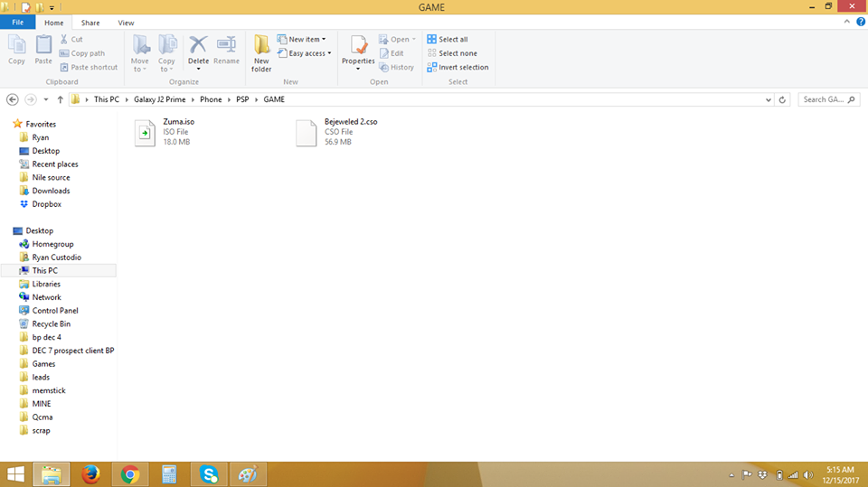Click the Edit command in Open group

[392, 53]
